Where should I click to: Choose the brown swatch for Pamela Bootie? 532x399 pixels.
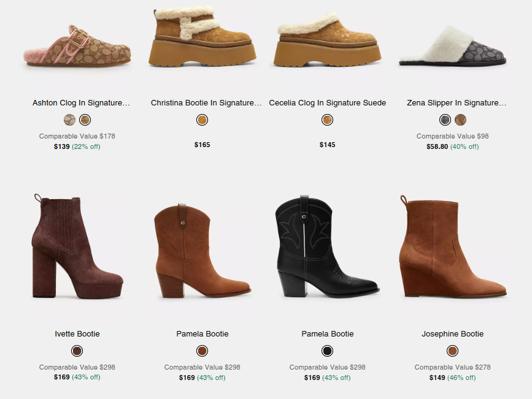click(x=202, y=351)
